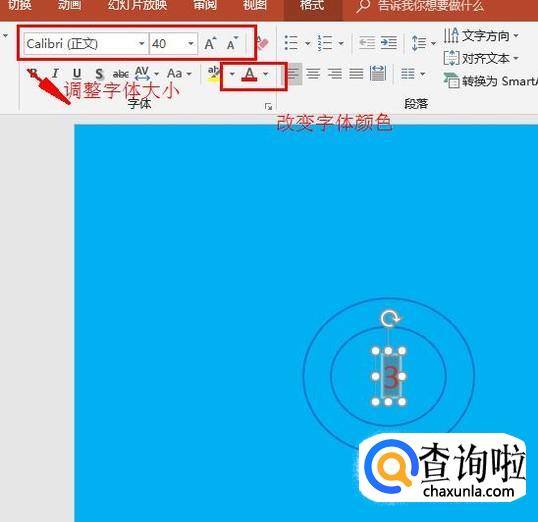Apply the red font color swatch
538x522 pixels.
pos(249,73)
